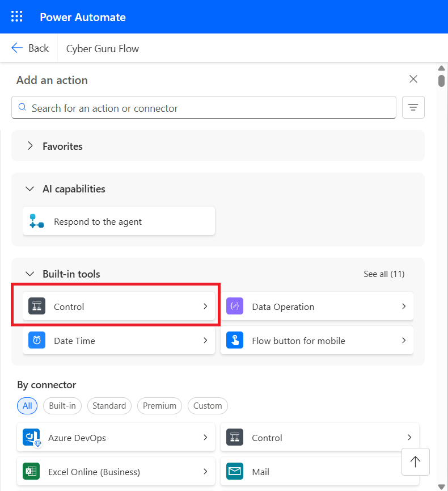
Task: Open the app launcher waffle icon
Action: click(16, 16)
